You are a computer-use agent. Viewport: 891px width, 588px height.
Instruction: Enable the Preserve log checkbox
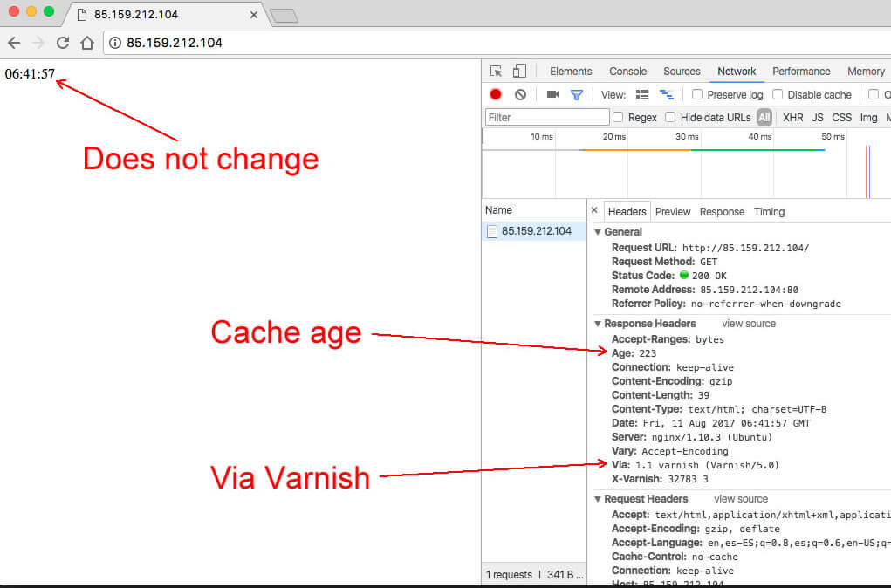(697, 94)
